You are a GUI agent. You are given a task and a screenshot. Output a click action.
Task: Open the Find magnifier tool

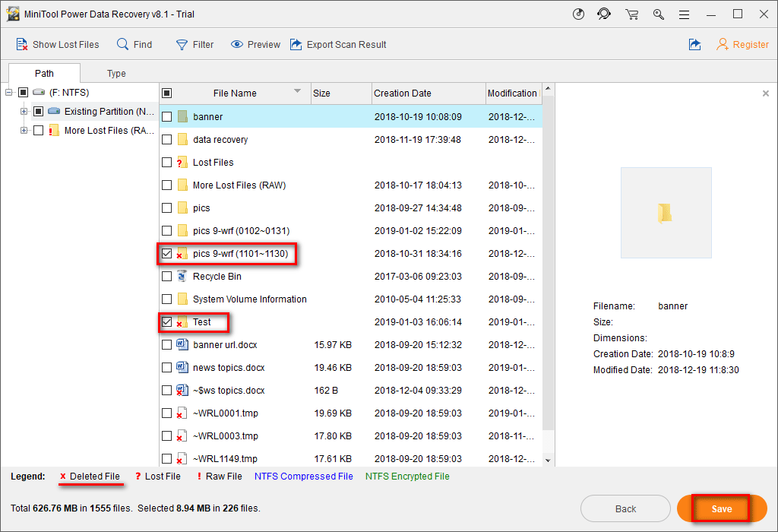point(122,44)
